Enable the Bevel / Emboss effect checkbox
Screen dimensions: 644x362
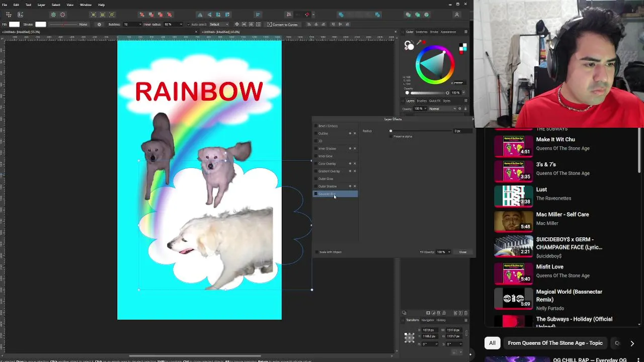[x=316, y=126]
